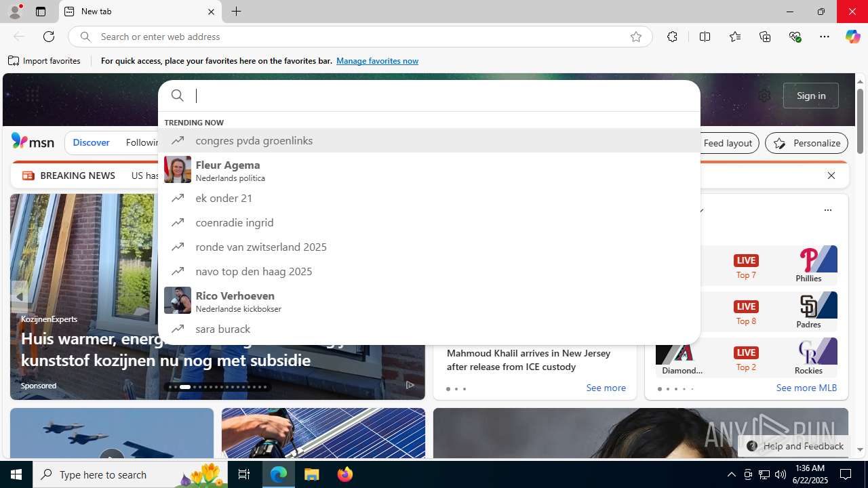
Task: Close the New tab tab
Action: click(211, 12)
